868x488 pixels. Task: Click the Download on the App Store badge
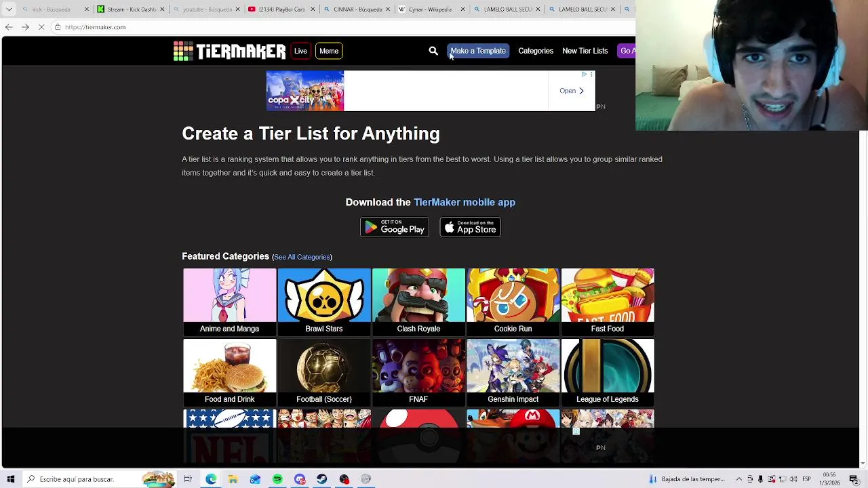pyautogui.click(x=471, y=227)
